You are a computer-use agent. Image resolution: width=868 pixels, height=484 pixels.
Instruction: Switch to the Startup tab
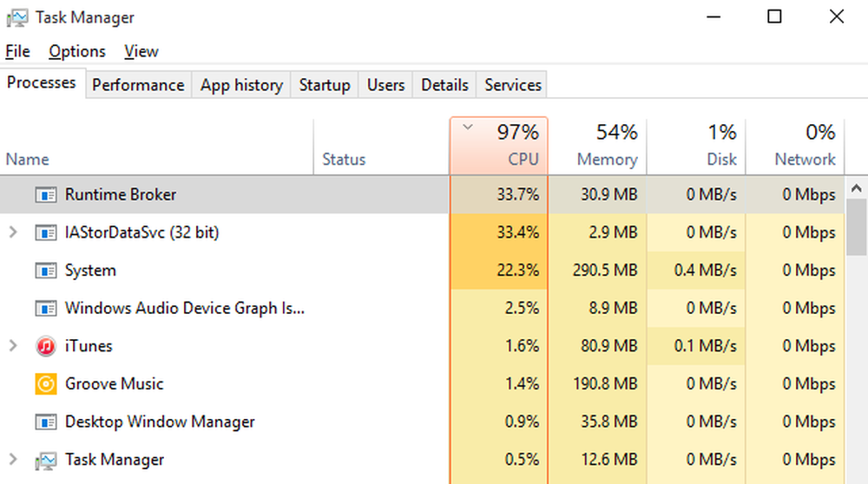click(x=325, y=85)
